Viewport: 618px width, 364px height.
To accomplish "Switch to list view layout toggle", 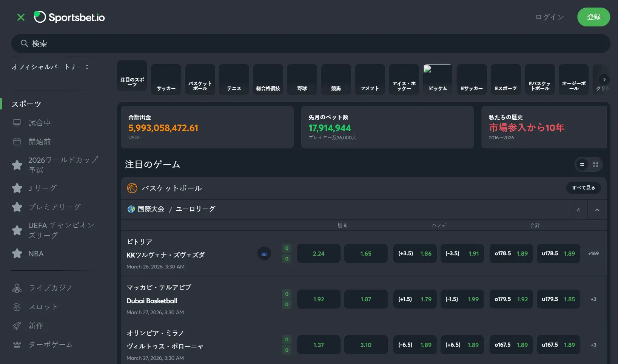I will point(582,164).
